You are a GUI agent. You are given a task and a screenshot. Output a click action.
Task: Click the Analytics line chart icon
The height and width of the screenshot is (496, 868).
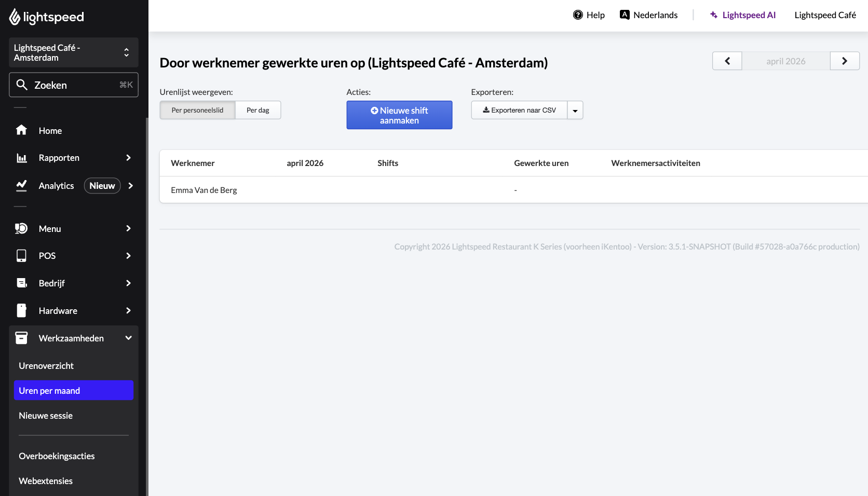tap(21, 185)
